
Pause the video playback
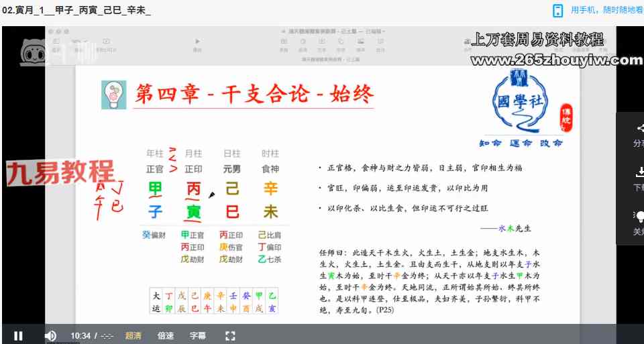pos(18,335)
